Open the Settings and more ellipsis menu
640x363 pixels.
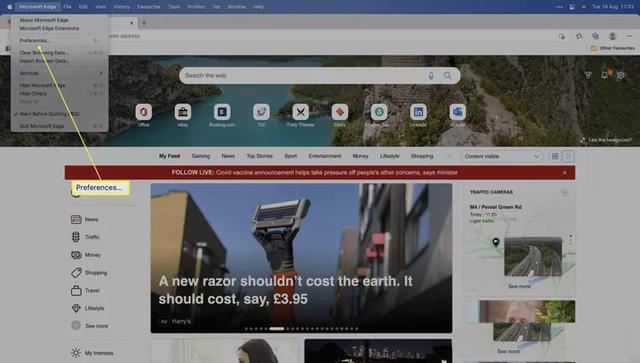629,36
